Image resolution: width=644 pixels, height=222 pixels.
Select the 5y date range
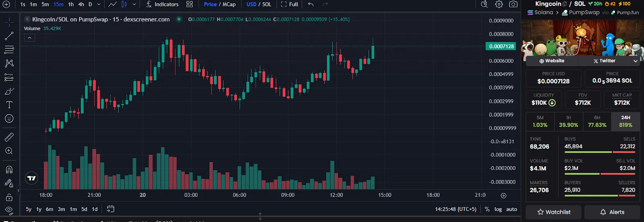point(29,209)
